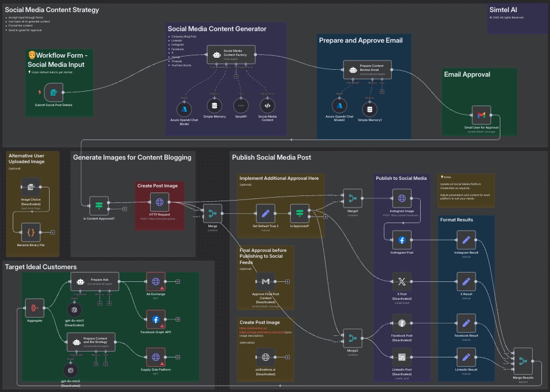550x392 pixels.
Task: Click the Ad Exchange HTTP node
Action: tap(156, 281)
